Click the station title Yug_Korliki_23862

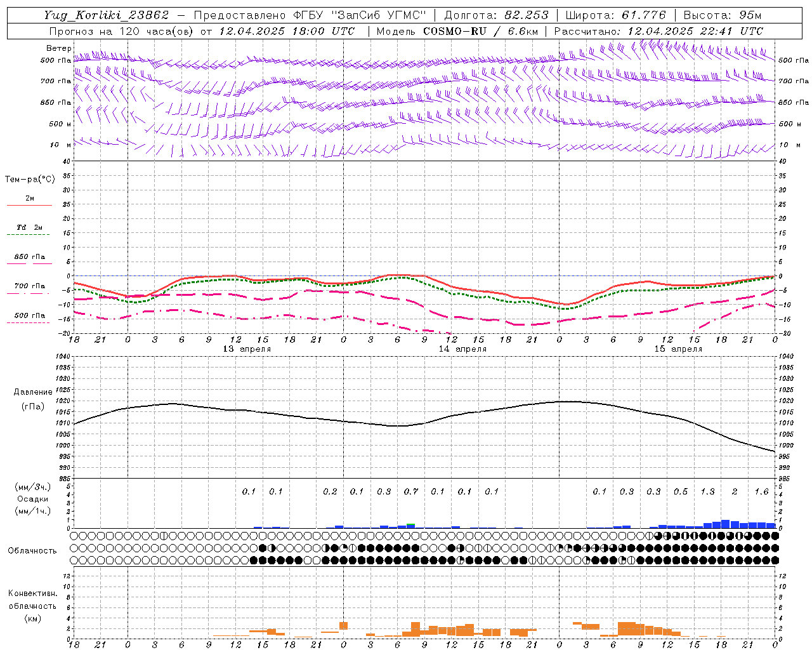coord(107,15)
